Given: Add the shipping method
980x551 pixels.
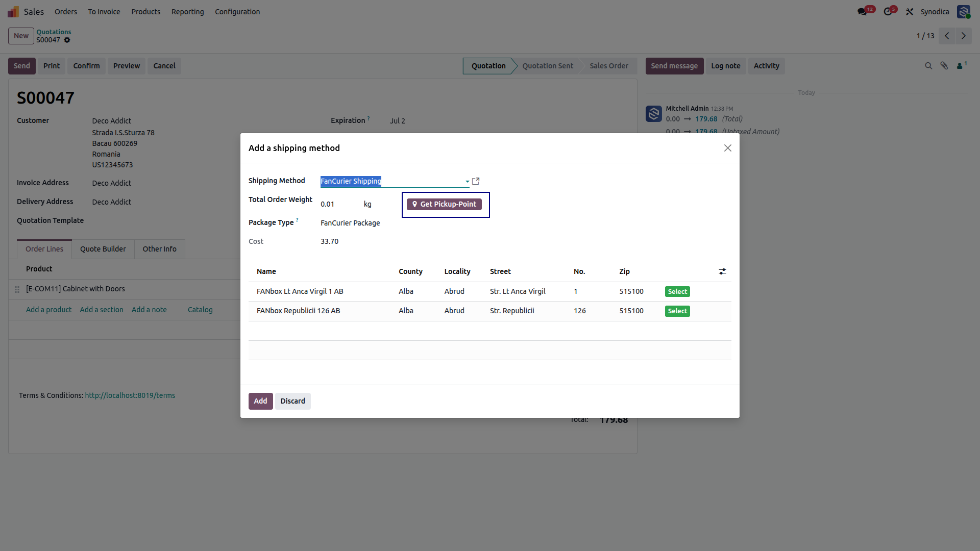Looking at the screenshot, I should [x=260, y=401].
